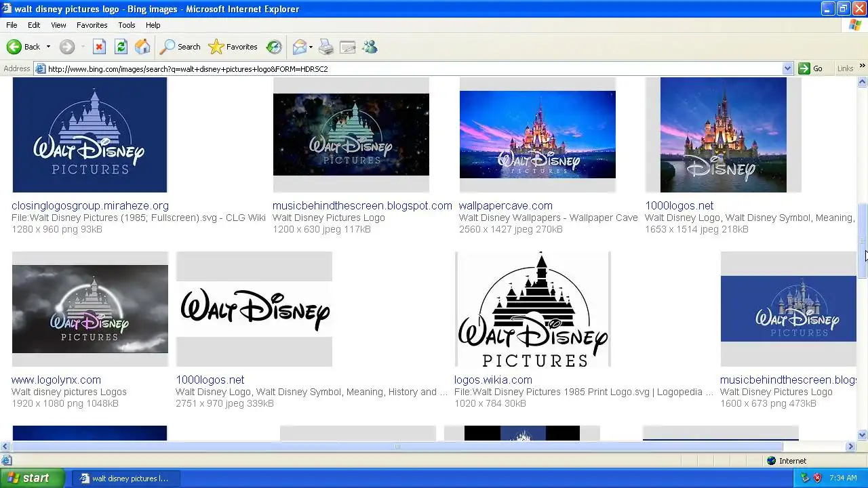Open the starry space Walt Disney logo thumbnail
Screen dimensions: 868x488
pyautogui.click(x=351, y=135)
